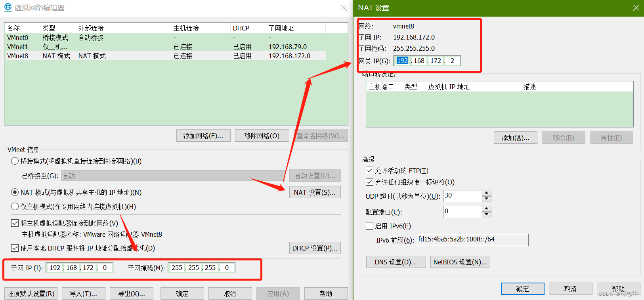This screenshot has width=644, height=300.
Task: Click the 主机连接 column header
Action: (x=201, y=28)
